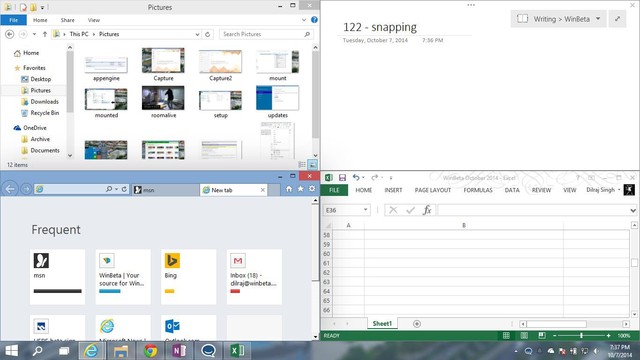
Task: Click File Explorer Up one level arrow
Action: click(x=45, y=34)
